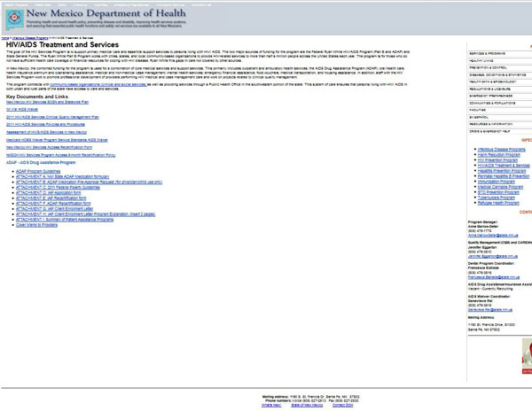Open En Español sidebar menu

tap(500, 118)
